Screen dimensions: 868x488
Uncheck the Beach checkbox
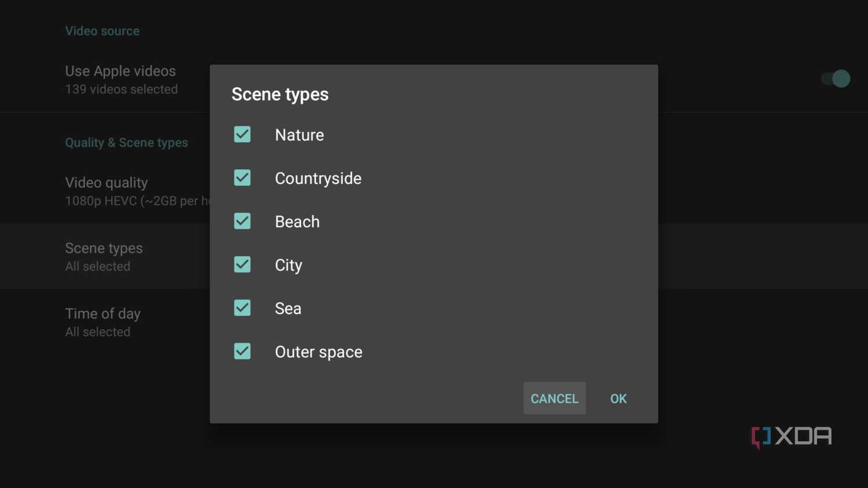tap(242, 221)
